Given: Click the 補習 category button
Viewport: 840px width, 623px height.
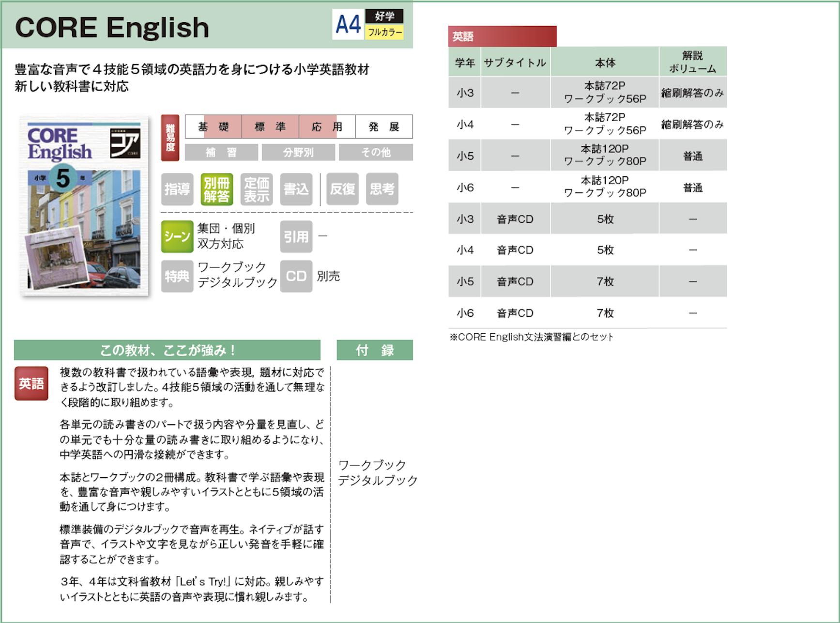Looking at the screenshot, I should click(221, 153).
